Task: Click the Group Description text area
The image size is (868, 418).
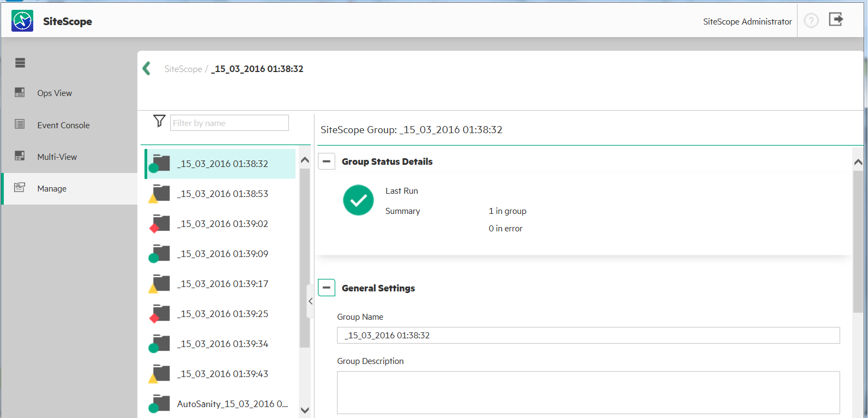Action: click(588, 392)
